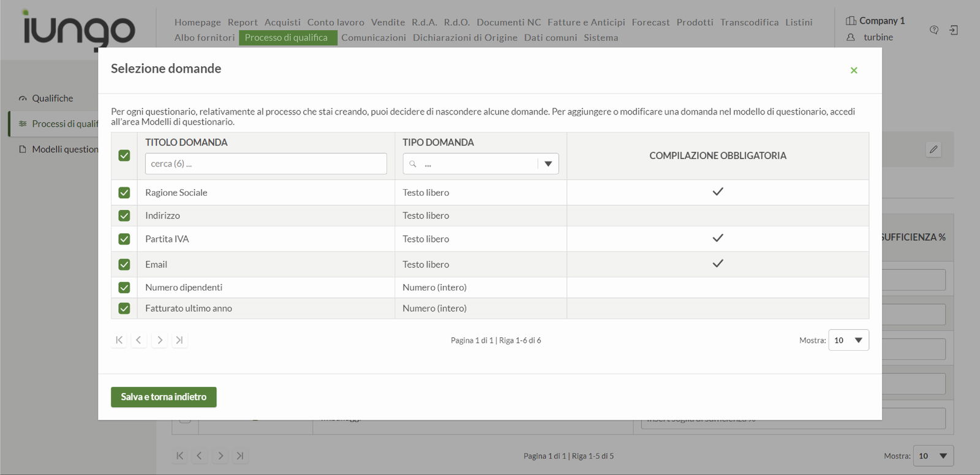Image resolution: width=980 pixels, height=475 pixels.
Task: Click background pager first page icon
Action: [x=179, y=455]
